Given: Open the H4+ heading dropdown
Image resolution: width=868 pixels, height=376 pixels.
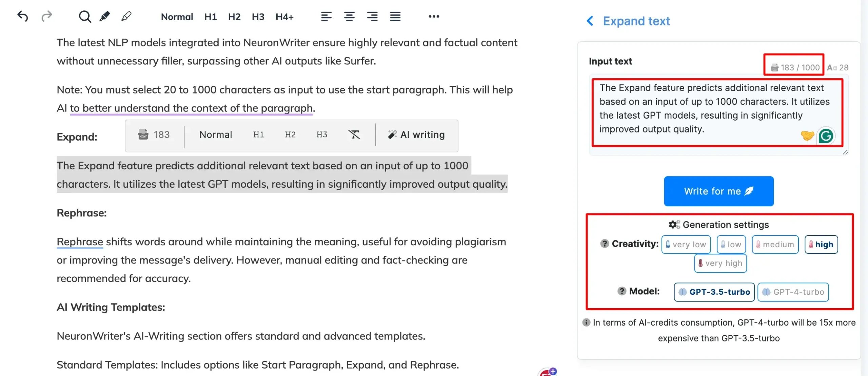Looking at the screenshot, I should coord(284,17).
